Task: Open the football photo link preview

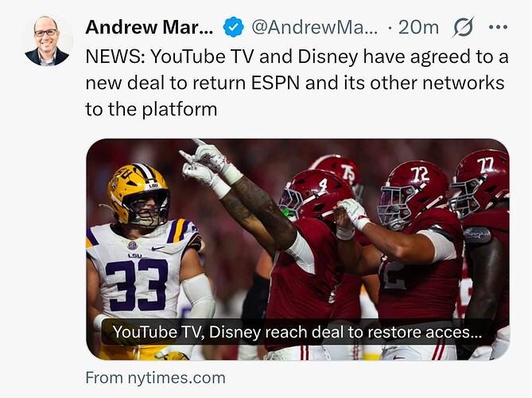Action: coord(297,239)
